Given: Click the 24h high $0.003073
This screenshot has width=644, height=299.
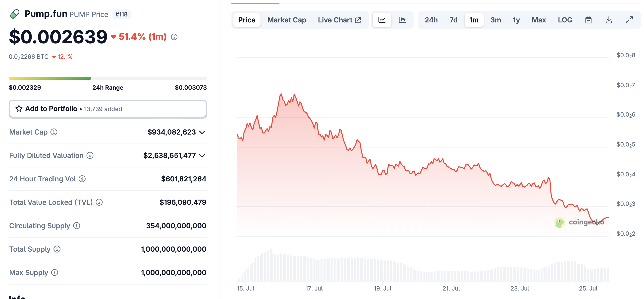Looking at the screenshot, I should [191, 87].
